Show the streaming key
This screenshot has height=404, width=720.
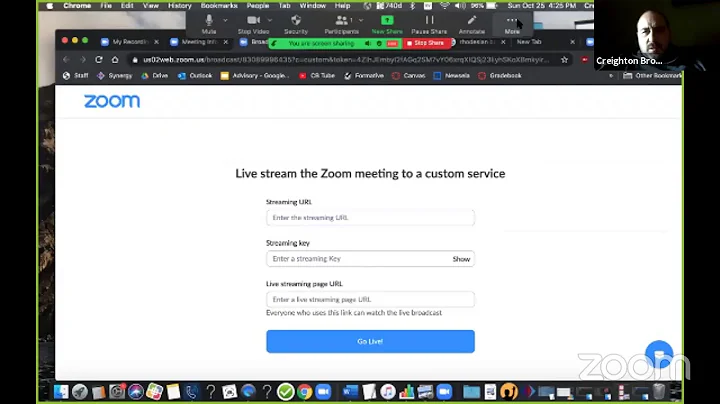click(461, 259)
